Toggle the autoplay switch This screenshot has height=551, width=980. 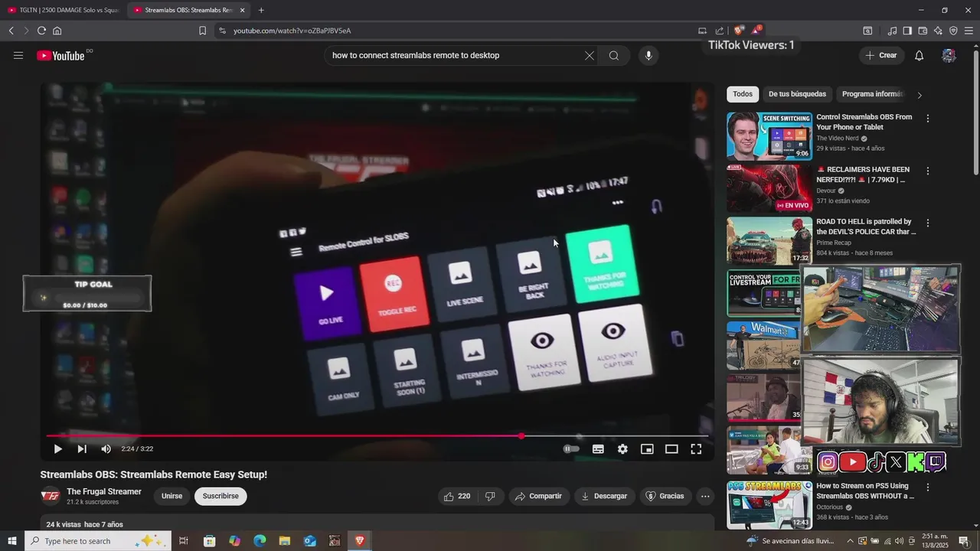571,449
